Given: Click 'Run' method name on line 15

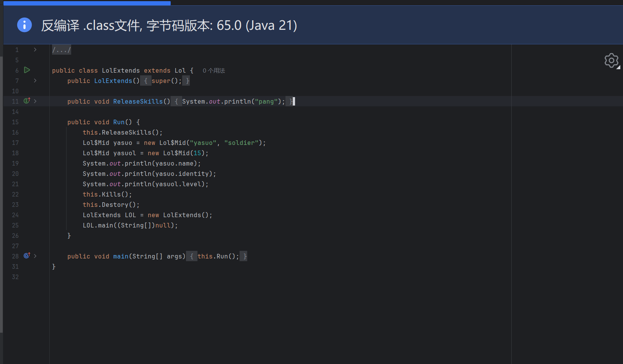Looking at the screenshot, I should point(119,122).
